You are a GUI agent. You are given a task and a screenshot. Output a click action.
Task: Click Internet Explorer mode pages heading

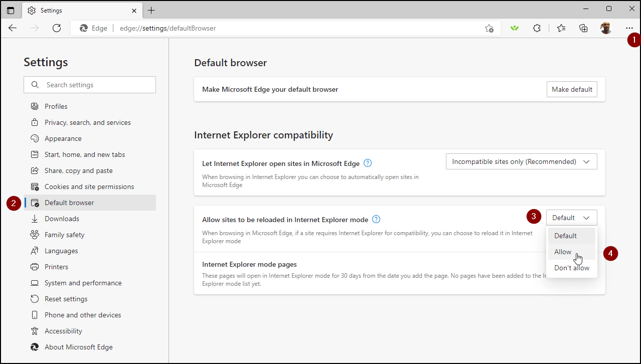(249, 264)
